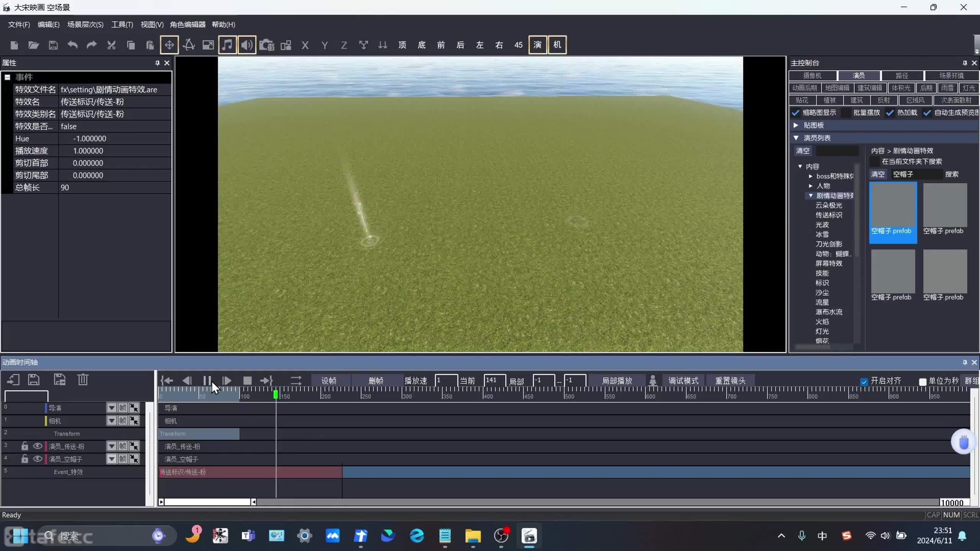The width and height of the screenshot is (980, 551).
Task: Save with the floppy disk toolbar icon
Action: [x=53, y=45]
